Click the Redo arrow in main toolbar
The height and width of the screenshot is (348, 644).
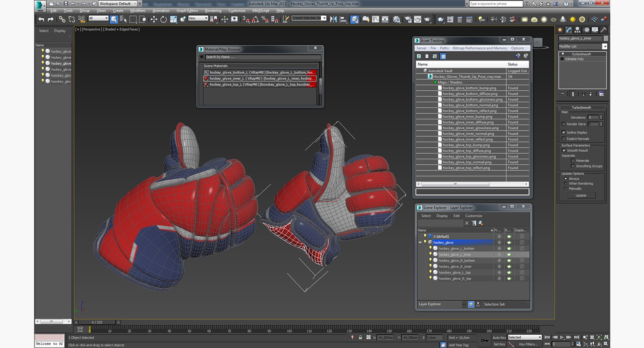pyautogui.click(x=51, y=19)
